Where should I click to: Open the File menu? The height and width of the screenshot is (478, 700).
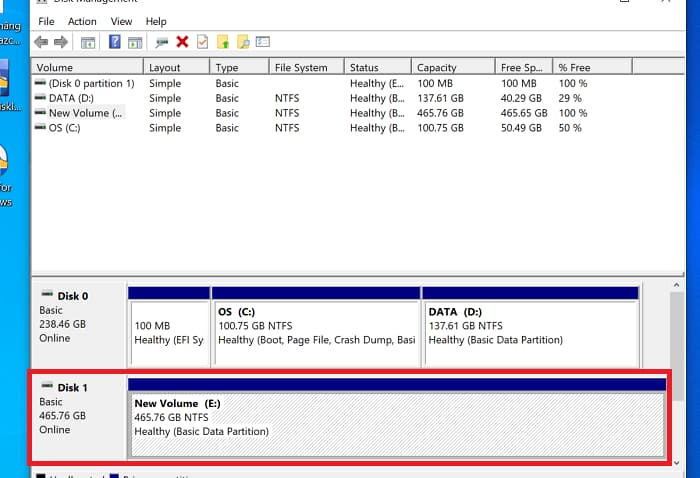point(46,21)
